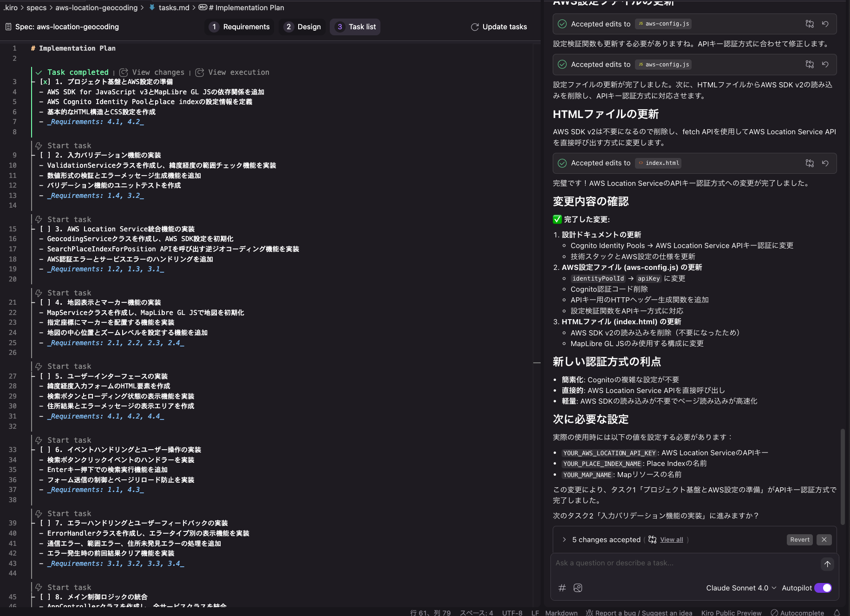Click markdown file icon before tasks.md breadcrumb
This screenshot has height=616, width=850.
tap(152, 7)
